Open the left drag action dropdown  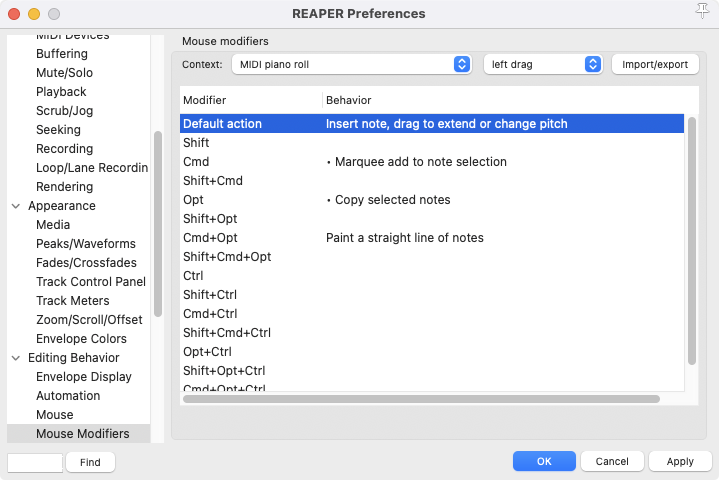pyautogui.click(x=542, y=64)
